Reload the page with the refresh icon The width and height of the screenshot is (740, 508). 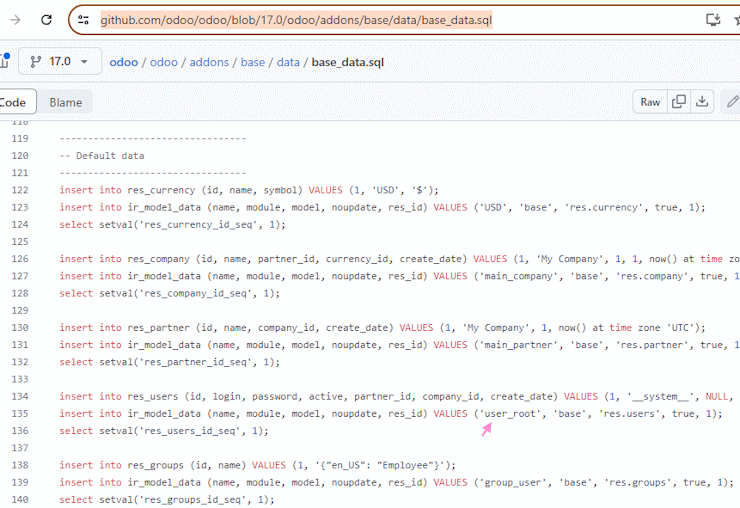click(x=46, y=20)
